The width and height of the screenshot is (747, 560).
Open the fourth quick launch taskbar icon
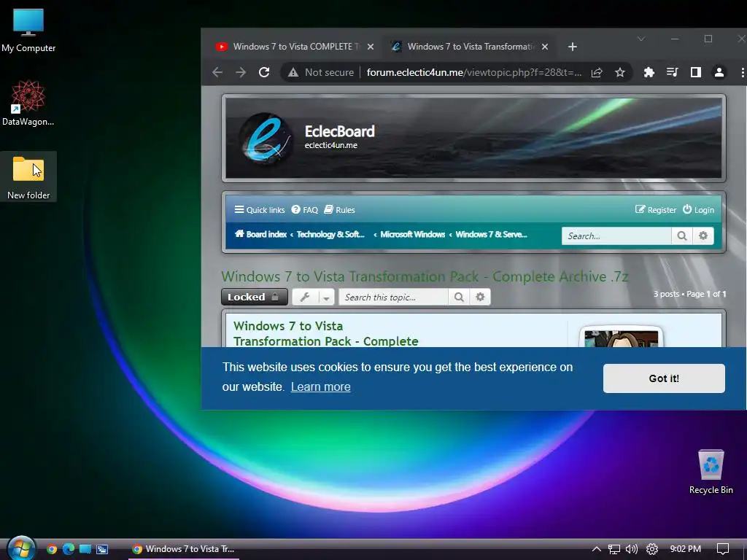coord(102,549)
